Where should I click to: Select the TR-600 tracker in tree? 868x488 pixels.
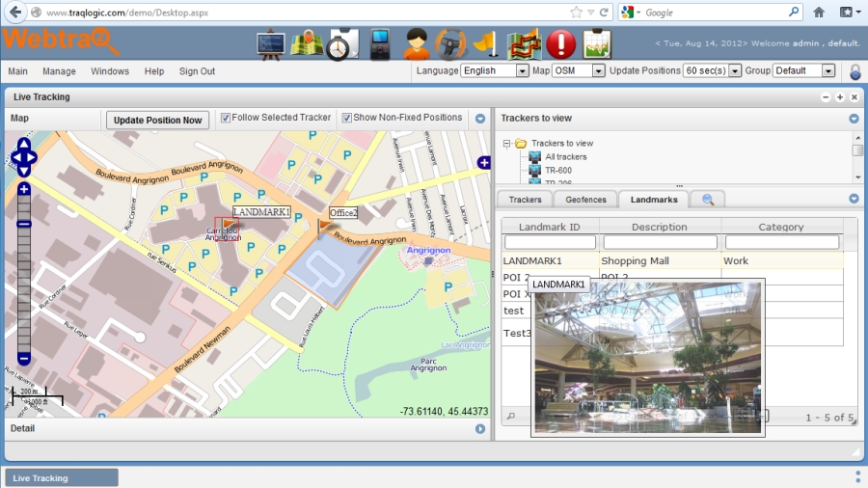558,171
